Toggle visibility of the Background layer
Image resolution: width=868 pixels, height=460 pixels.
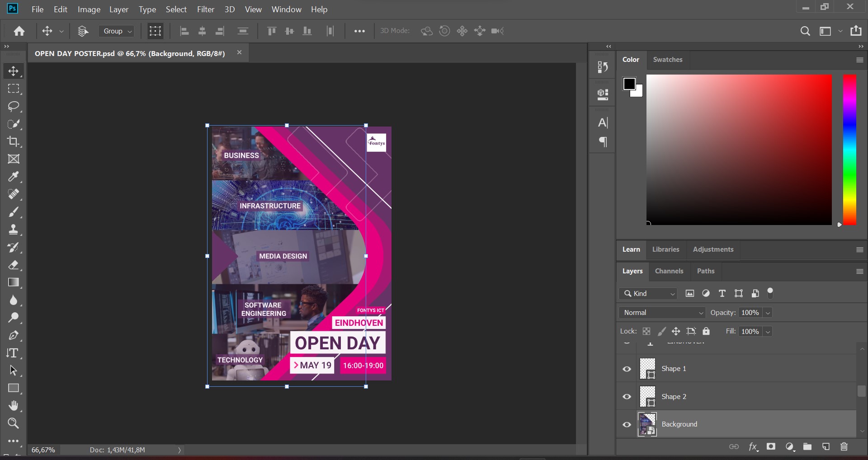coord(627,425)
